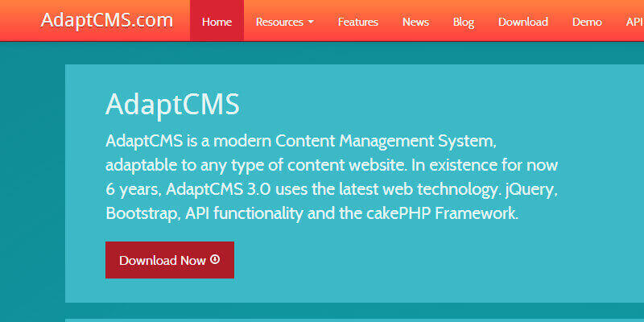
Task: Click the large AdaptCMS heading
Action: click(172, 105)
